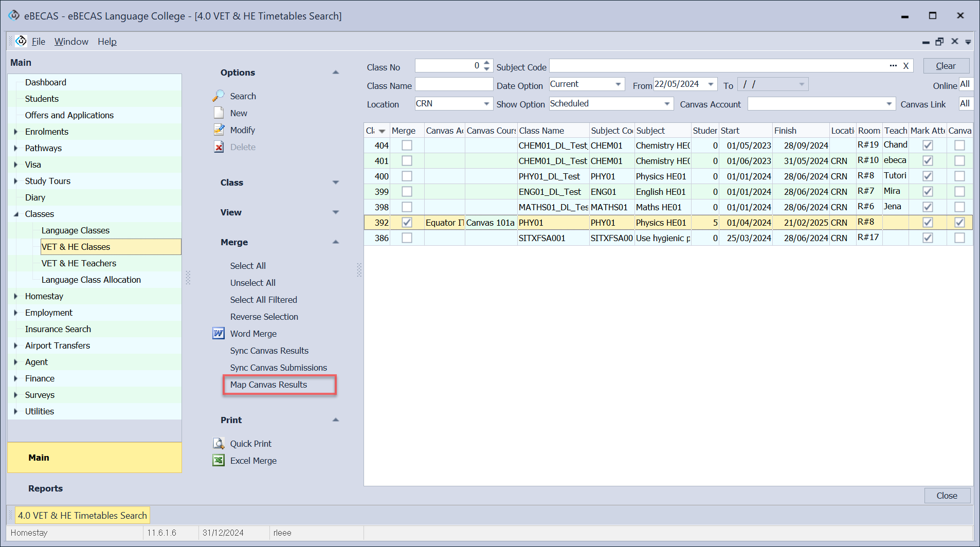Expand the Enrolments tree node arrow
Image resolution: width=980 pixels, height=547 pixels.
click(16, 132)
